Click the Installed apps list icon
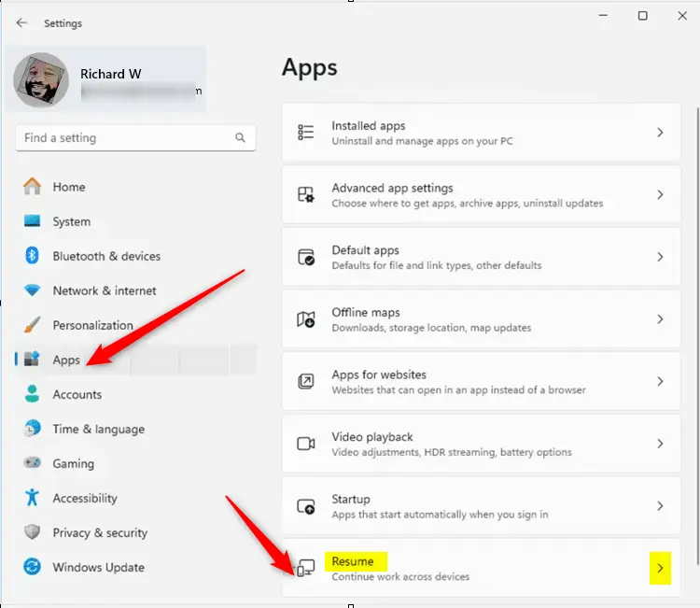 pyautogui.click(x=306, y=133)
